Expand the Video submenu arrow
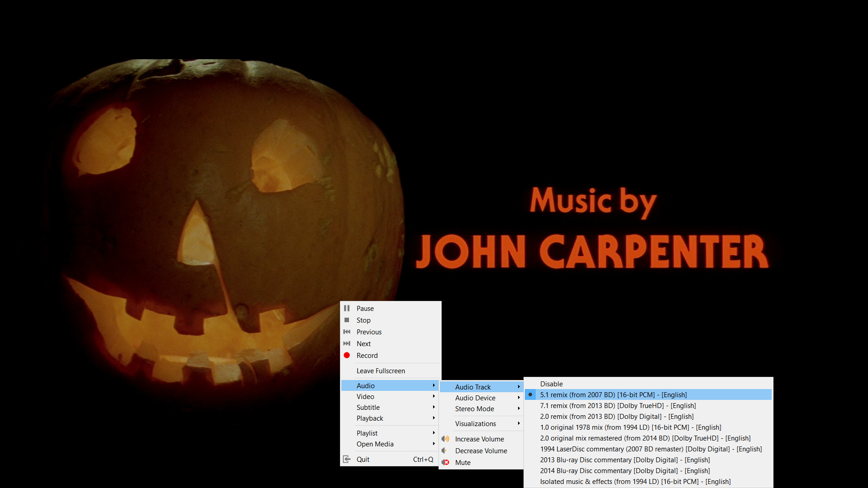 click(434, 396)
